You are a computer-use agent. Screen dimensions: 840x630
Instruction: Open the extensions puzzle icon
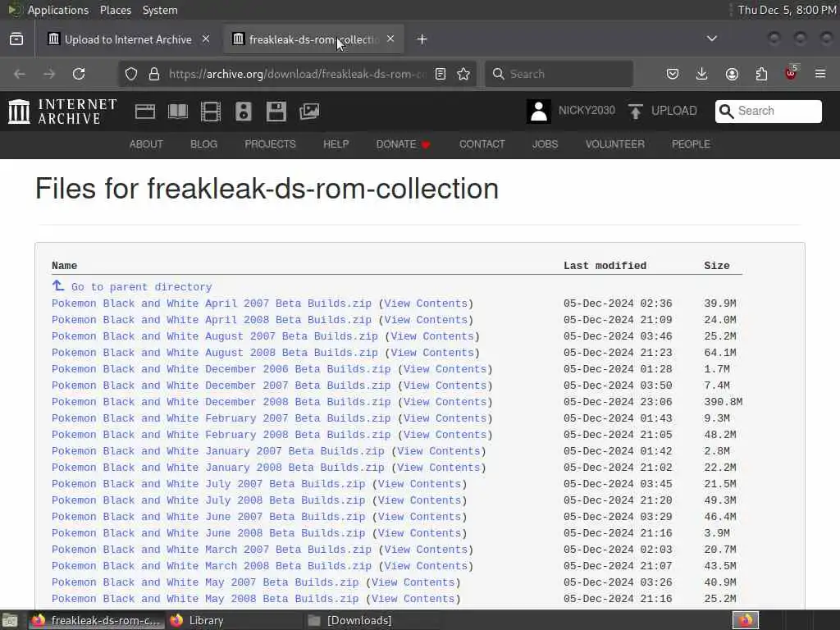point(761,74)
